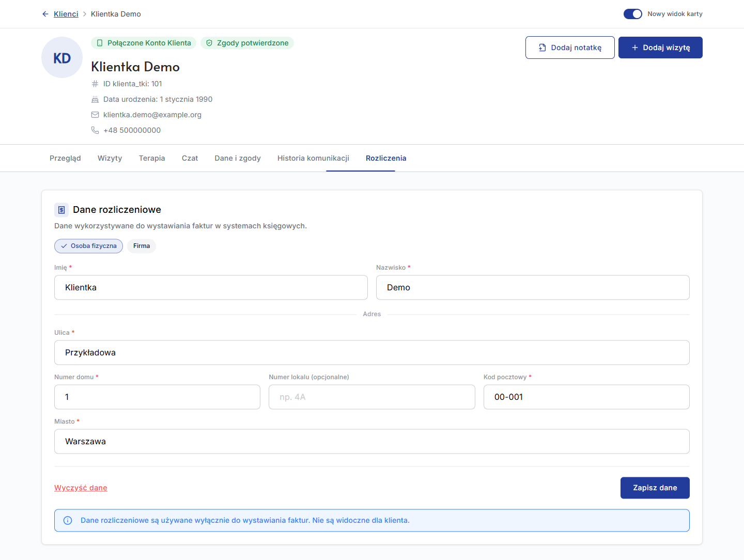Focus the Ulica input field

tap(372, 352)
